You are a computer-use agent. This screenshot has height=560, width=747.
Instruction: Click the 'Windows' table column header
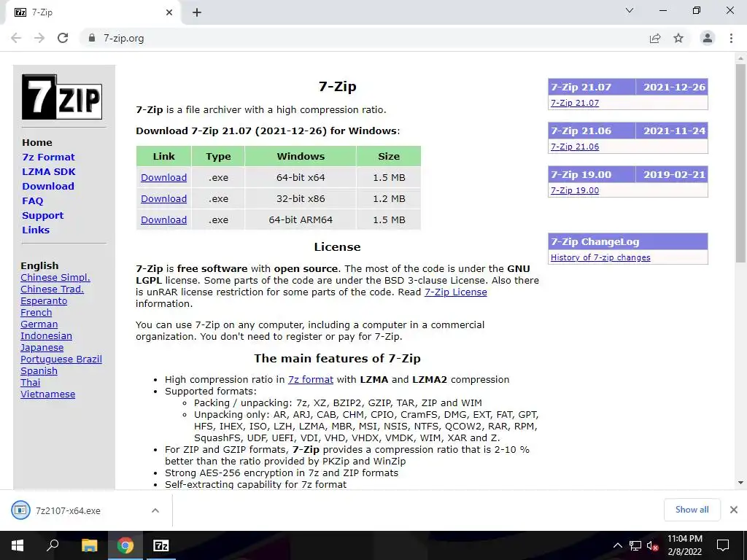[x=301, y=156]
